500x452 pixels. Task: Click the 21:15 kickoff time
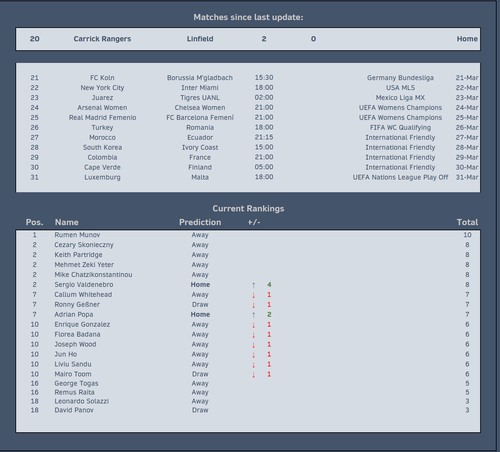point(264,137)
